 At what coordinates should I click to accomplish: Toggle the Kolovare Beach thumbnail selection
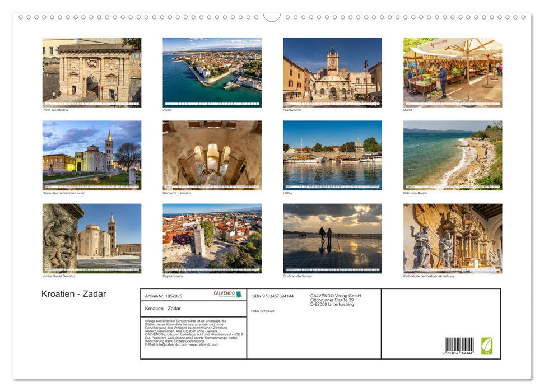[452, 154]
